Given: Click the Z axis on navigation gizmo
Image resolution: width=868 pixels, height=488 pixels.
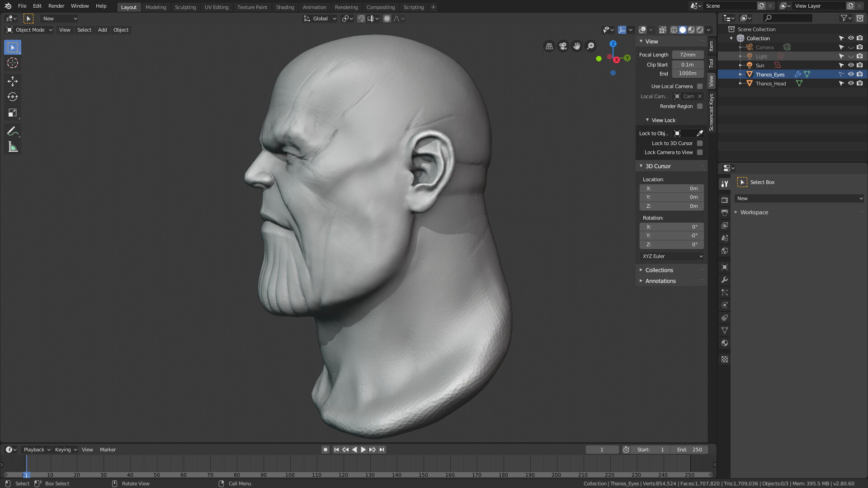Looking at the screenshot, I should (x=613, y=44).
